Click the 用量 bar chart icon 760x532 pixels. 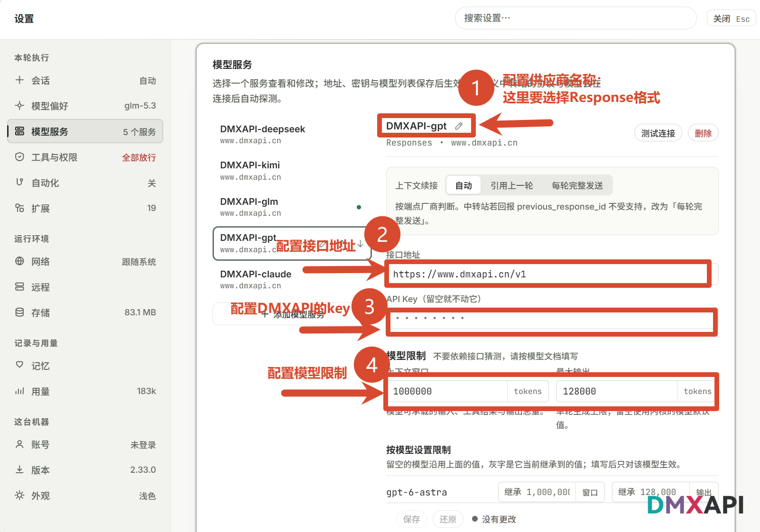point(19,391)
